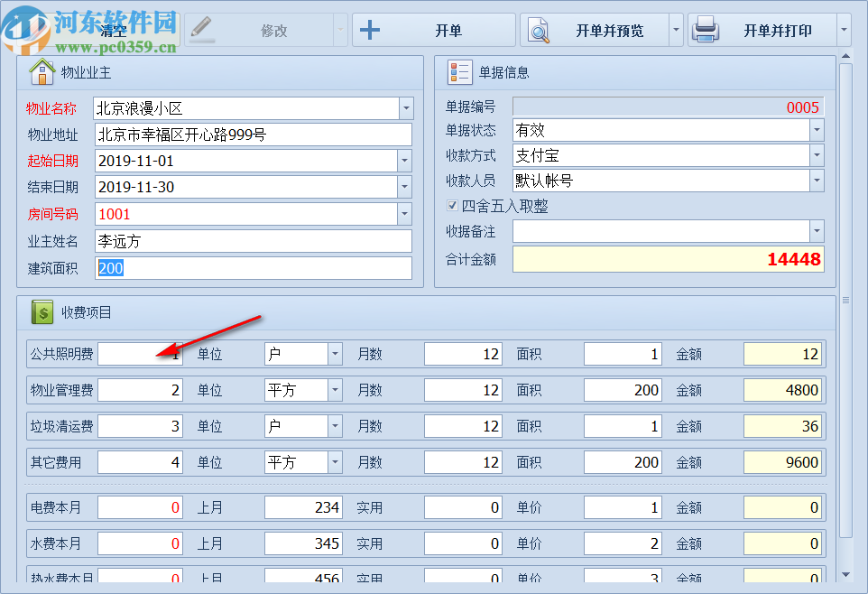Viewport: 868px width, 594px height.
Task: Open the 收款方式 dropdown showing 支付宝
Action: [x=817, y=154]
